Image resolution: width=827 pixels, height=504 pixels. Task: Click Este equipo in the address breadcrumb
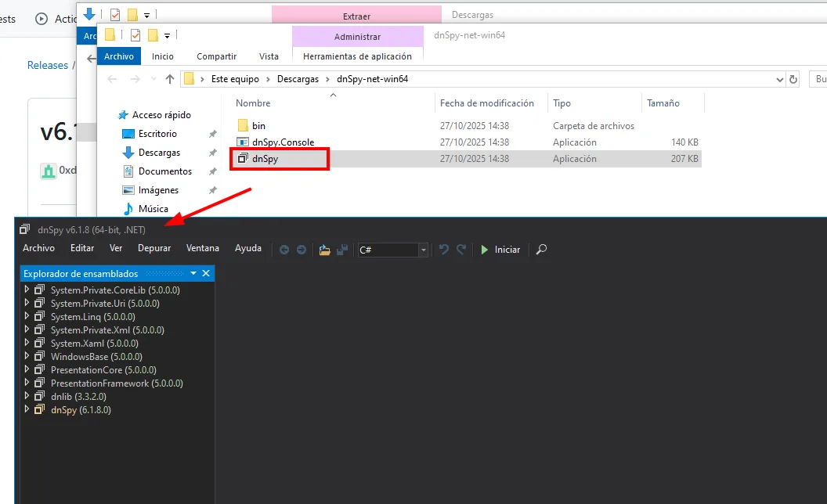click(235, 79)
